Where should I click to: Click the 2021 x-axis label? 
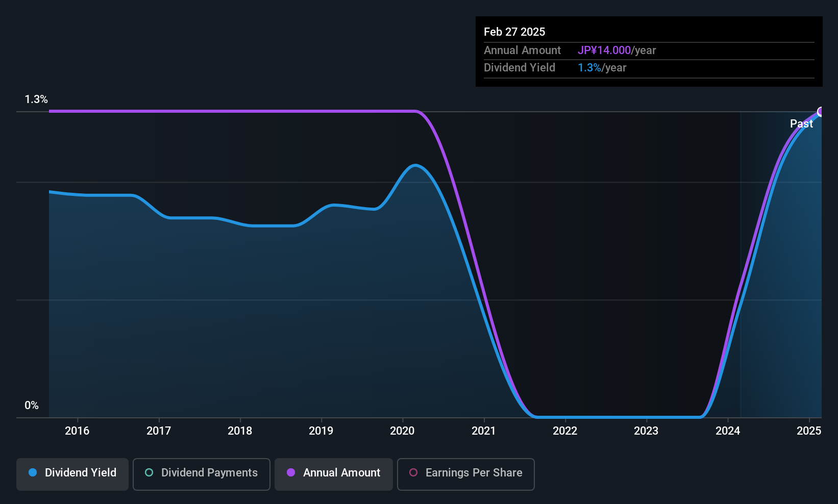tap(484, 431)
